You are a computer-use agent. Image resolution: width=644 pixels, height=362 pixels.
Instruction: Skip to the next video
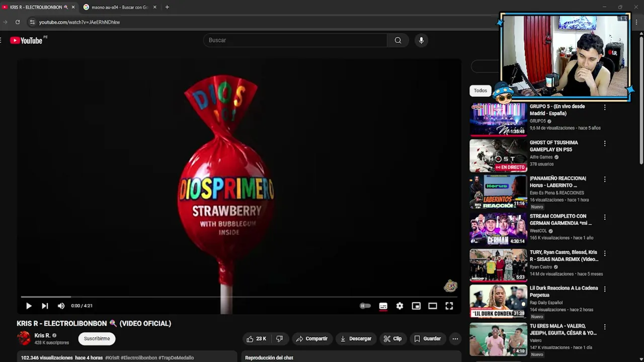tap(45, 306)
